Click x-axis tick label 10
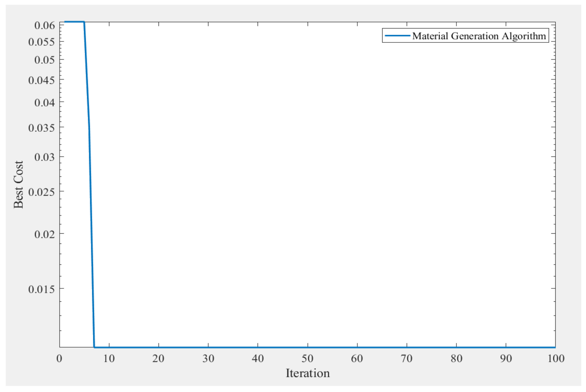The width and height of the screenshot is (586, 392). coord(109,359)
